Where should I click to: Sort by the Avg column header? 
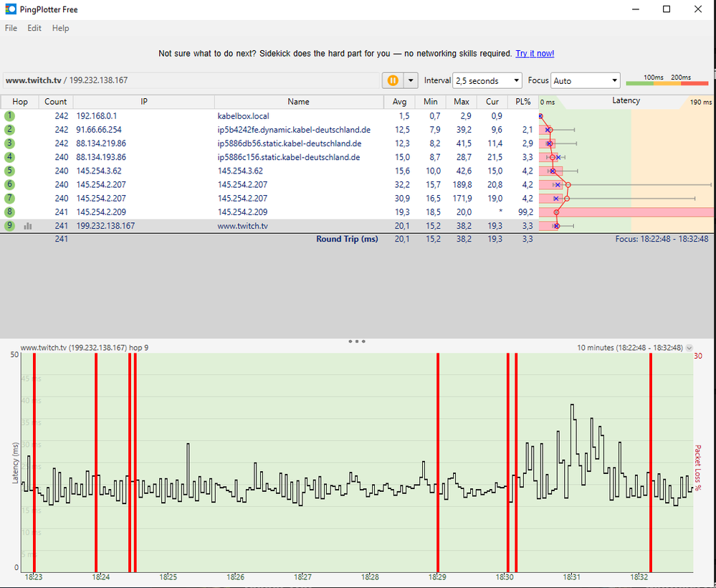[x=399, y=102]
